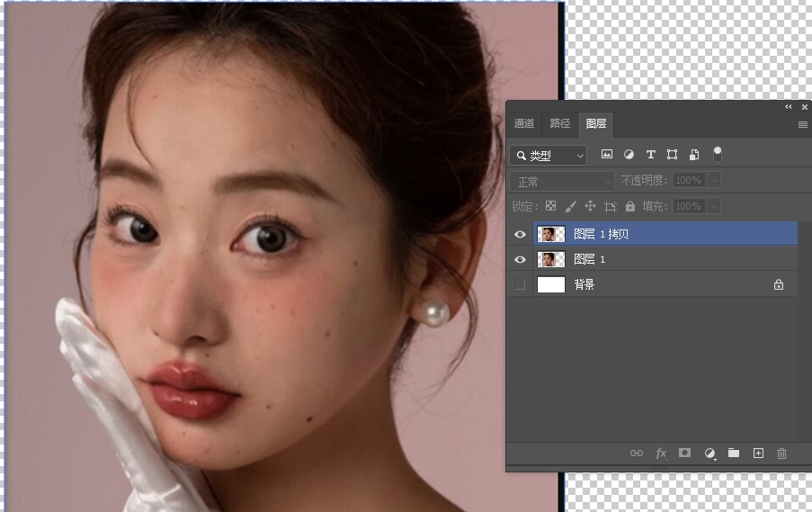Filter for type layers
The image size is (812, 512).
point(651,155)
